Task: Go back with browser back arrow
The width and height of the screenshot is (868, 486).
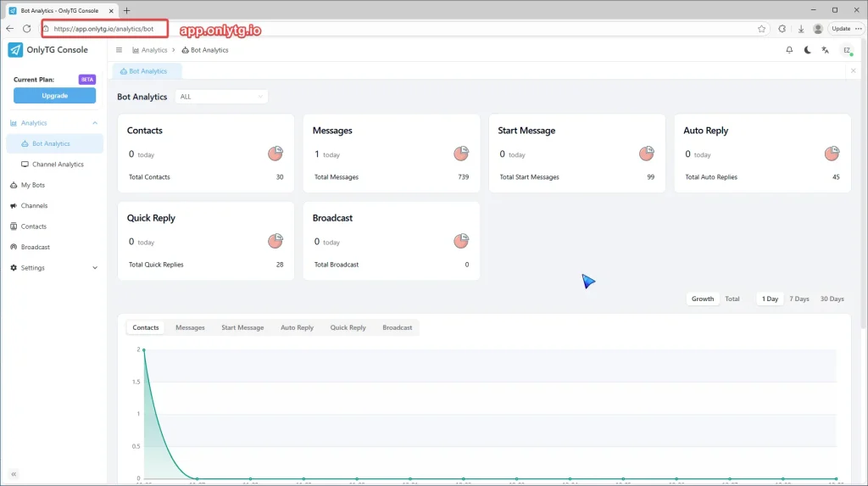Action: click(10, 29)
